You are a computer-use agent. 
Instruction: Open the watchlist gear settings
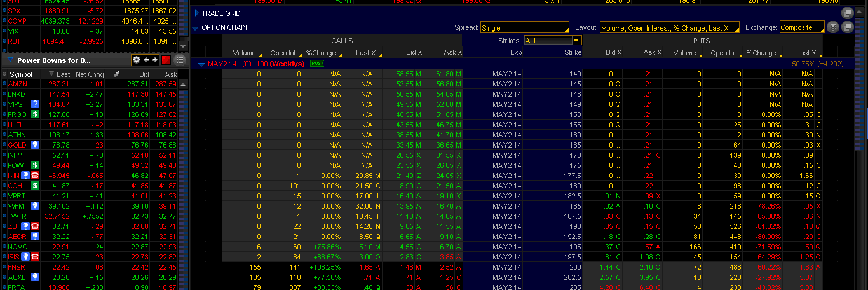[x=136, y=60]
